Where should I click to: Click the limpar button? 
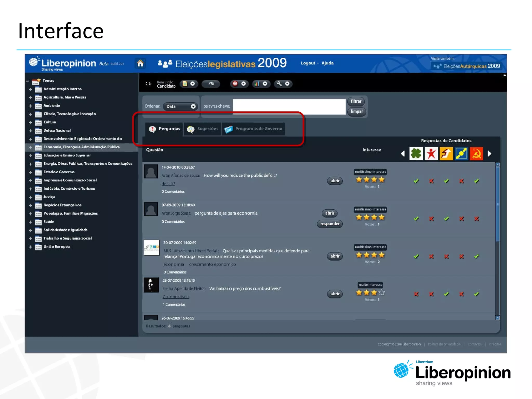(356, 111)
